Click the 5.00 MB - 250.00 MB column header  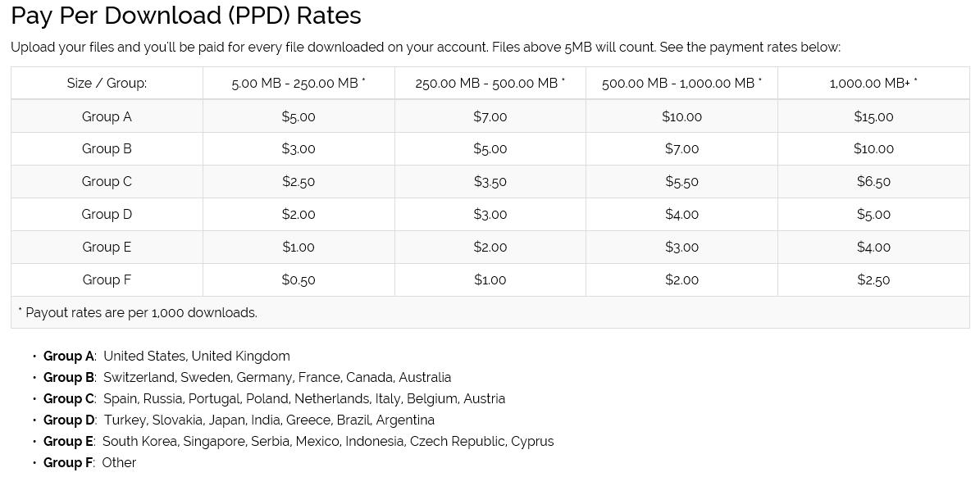click(x=299, y=83)
